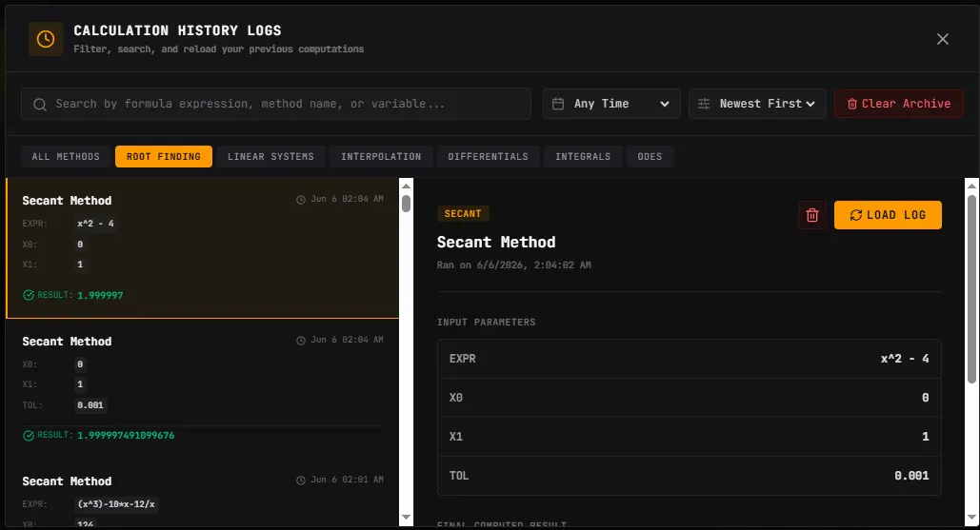Click x^2 - 4 chip in first log
Screen dimensions: 980x530
pyautogui.click(x=95, y=224)
